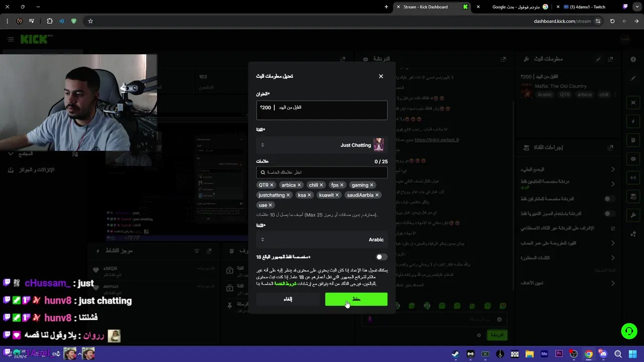644x362 pixels.
Task: Open the green terms of service link
Action: (x=285, y=284)
